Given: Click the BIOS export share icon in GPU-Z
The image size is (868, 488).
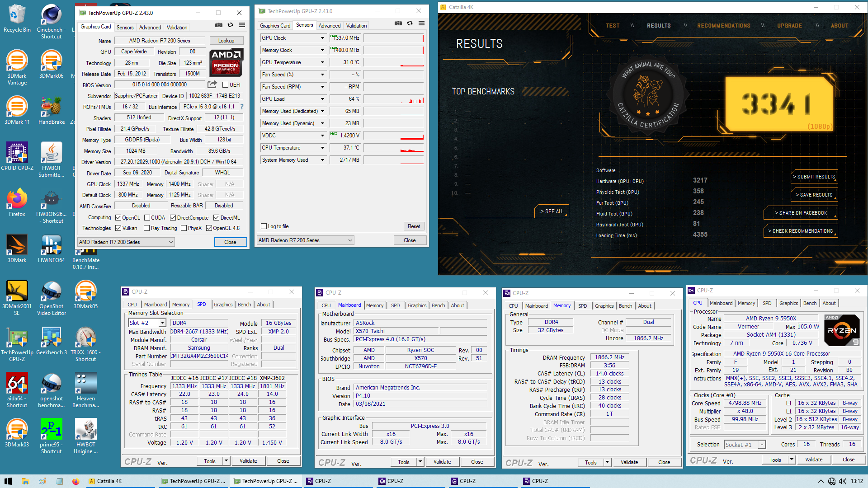Looking at the screenshot, I should pos(212,84).
